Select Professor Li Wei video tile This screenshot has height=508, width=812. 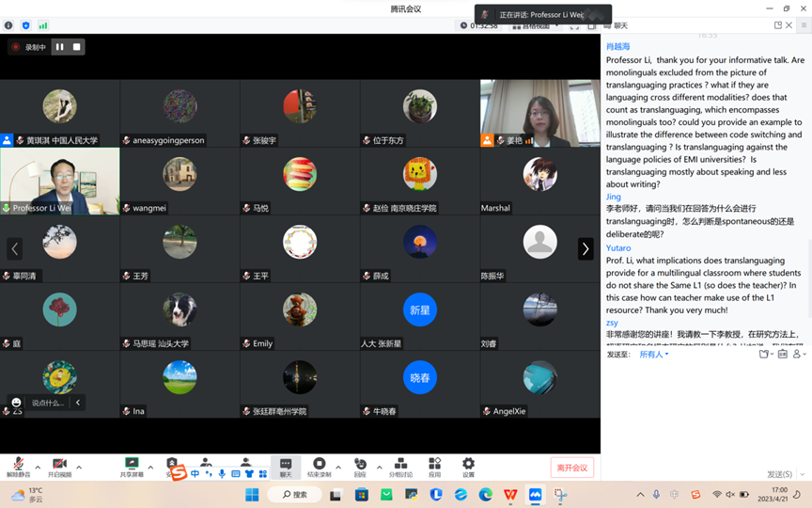click(x=60, y=181)
